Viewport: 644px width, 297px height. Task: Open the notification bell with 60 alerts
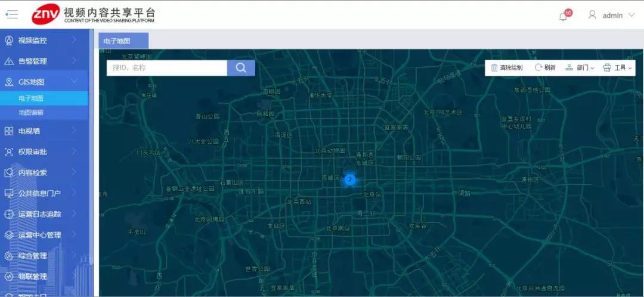563,16
